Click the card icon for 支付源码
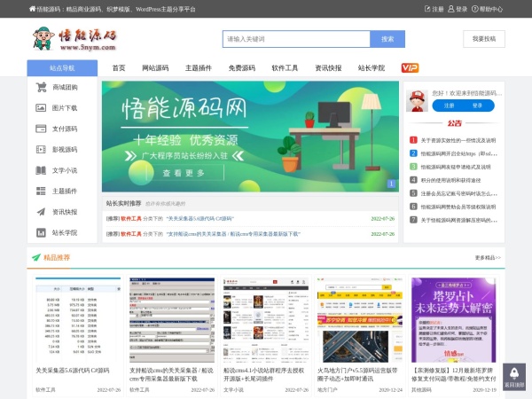This screenshot has height=399, width=532. (41, 129)
